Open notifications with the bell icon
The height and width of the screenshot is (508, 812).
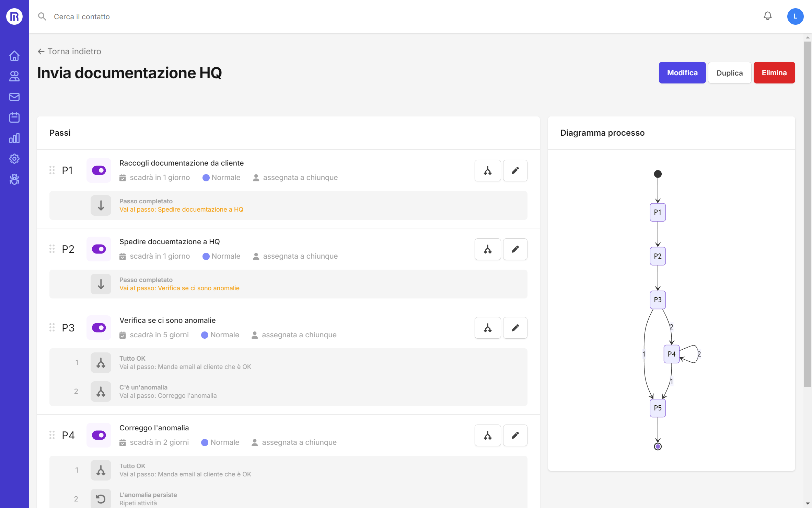click(768, 16)
